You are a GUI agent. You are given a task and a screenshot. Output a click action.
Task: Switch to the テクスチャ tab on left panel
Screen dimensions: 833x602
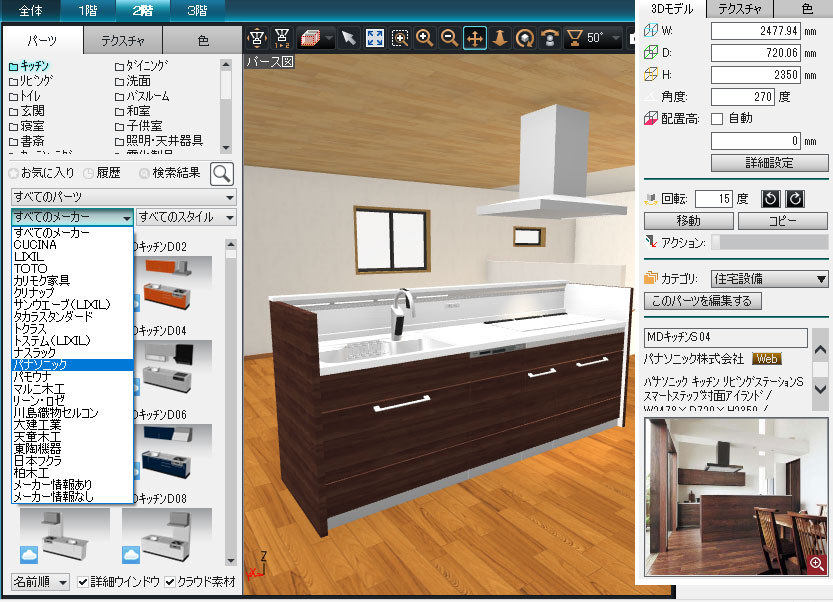coord(123,41)
